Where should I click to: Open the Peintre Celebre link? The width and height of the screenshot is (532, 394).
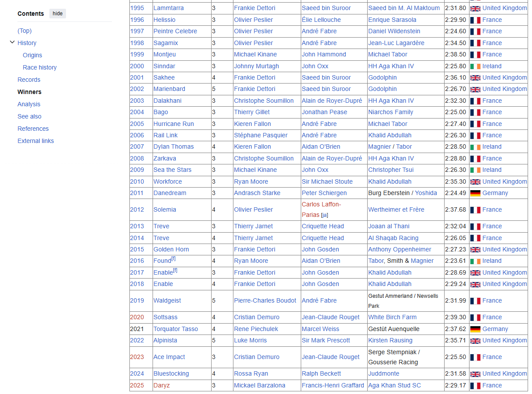[x=175, y=31]
